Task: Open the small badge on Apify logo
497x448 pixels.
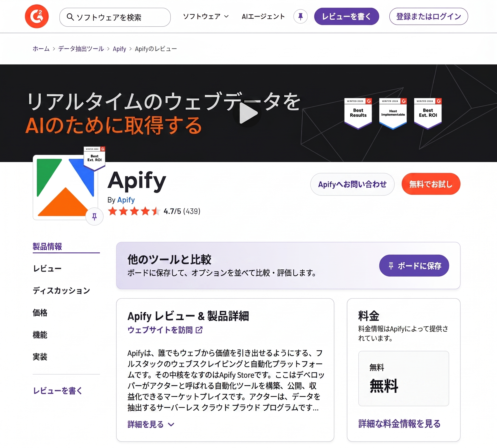Action: pos(95,158)
